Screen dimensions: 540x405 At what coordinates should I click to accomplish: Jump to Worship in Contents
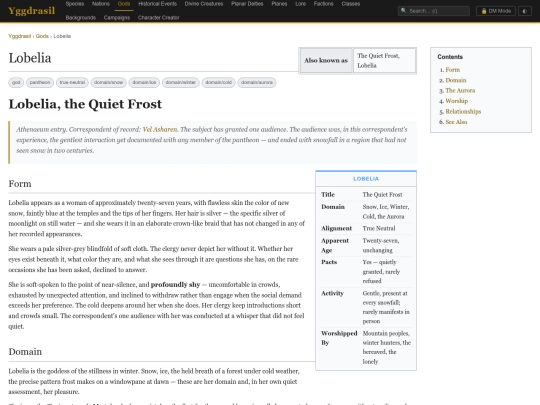coord(457,101)
